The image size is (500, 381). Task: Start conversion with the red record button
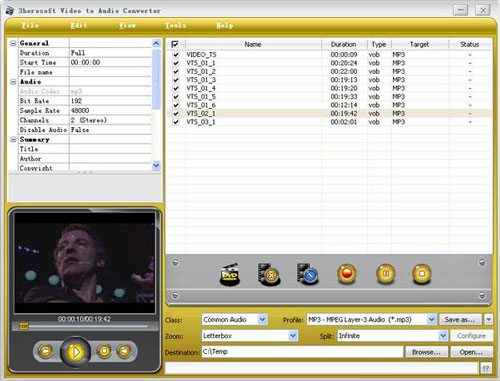pos(347,274)
